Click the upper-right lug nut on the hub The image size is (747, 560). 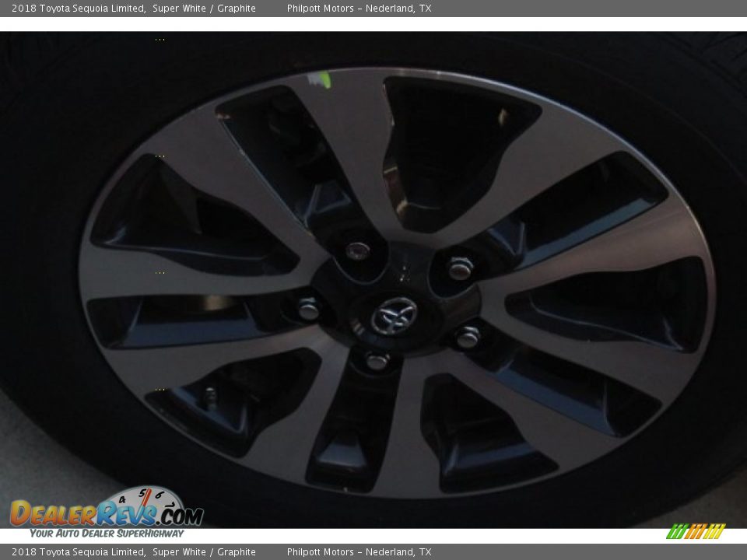(x=460, y=268)
